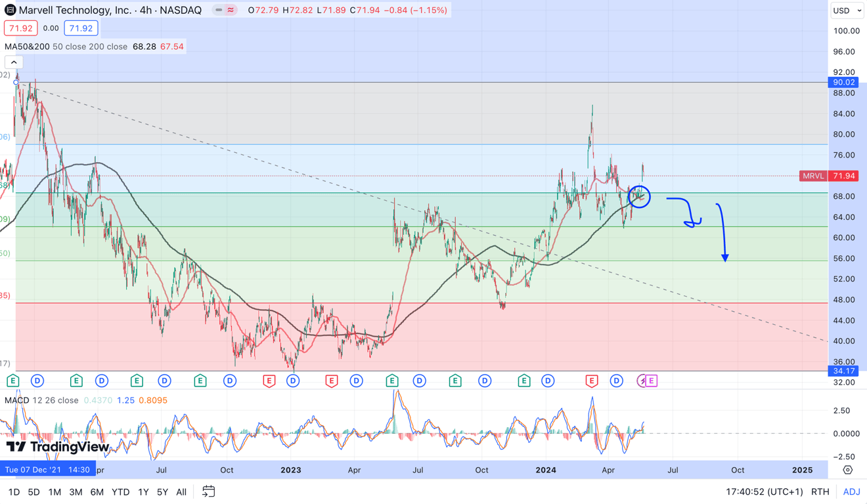Open the USD currency dropdown
The width and height of the screenshot is (867, 504).
tap(847, 10)
